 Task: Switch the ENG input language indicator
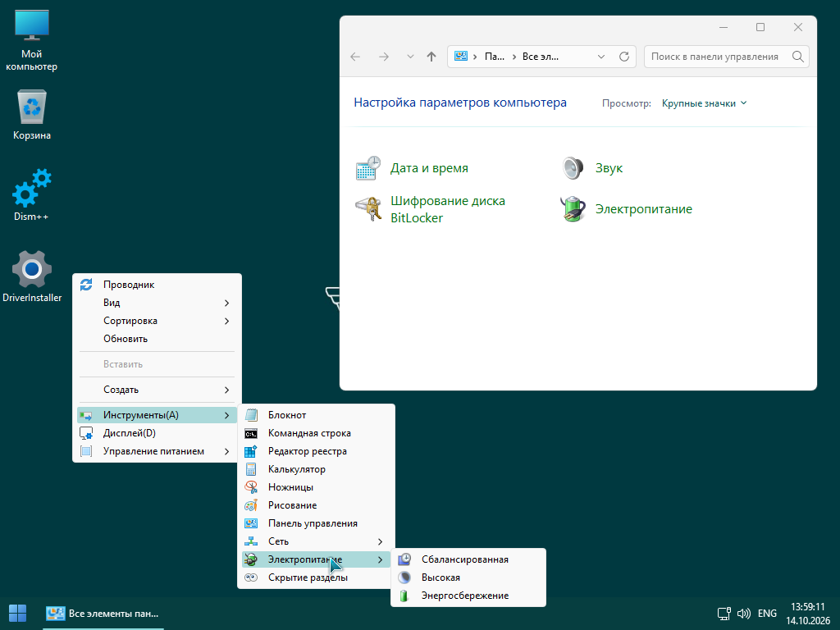767,614
